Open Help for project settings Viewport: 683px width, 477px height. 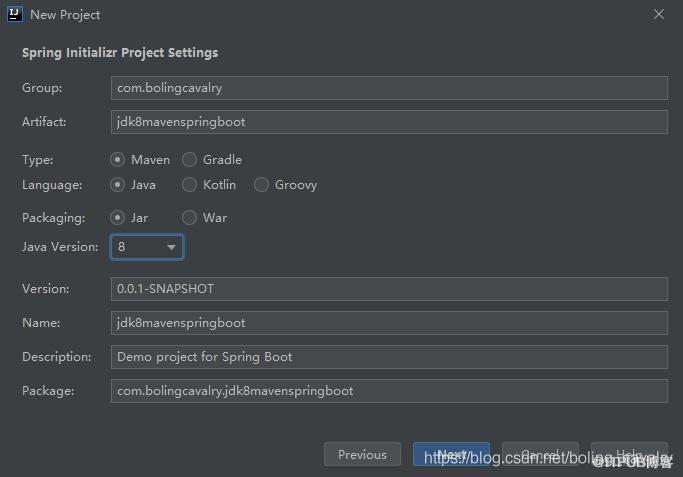(629, 454)
